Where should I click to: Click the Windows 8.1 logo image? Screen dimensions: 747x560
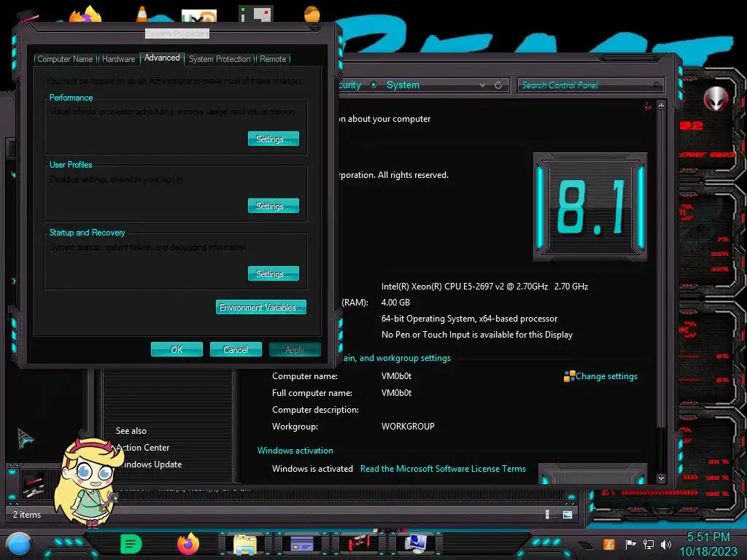tap(589, 206)
